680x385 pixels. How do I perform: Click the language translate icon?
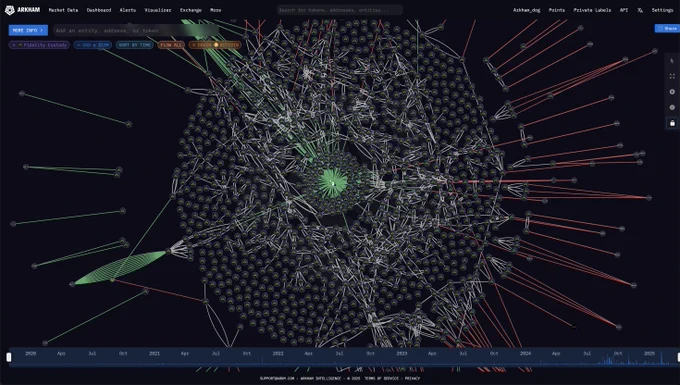pos(640,10)
